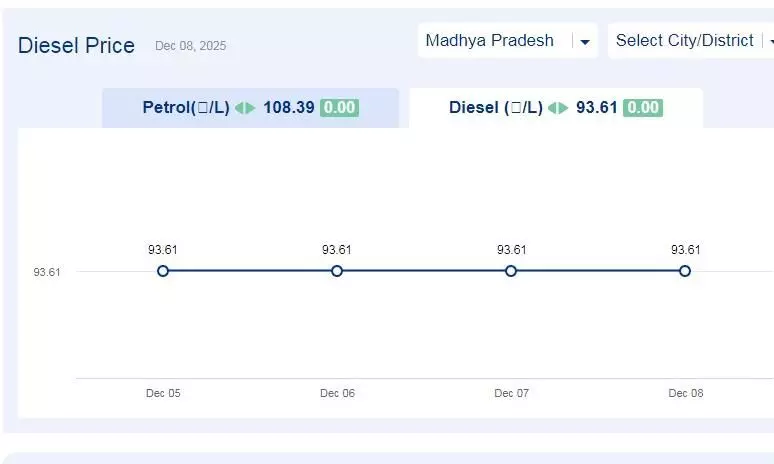Click the Dec 06 x-axis label
774x464 pixels.
pyautogui.click(x=337, y=393)
